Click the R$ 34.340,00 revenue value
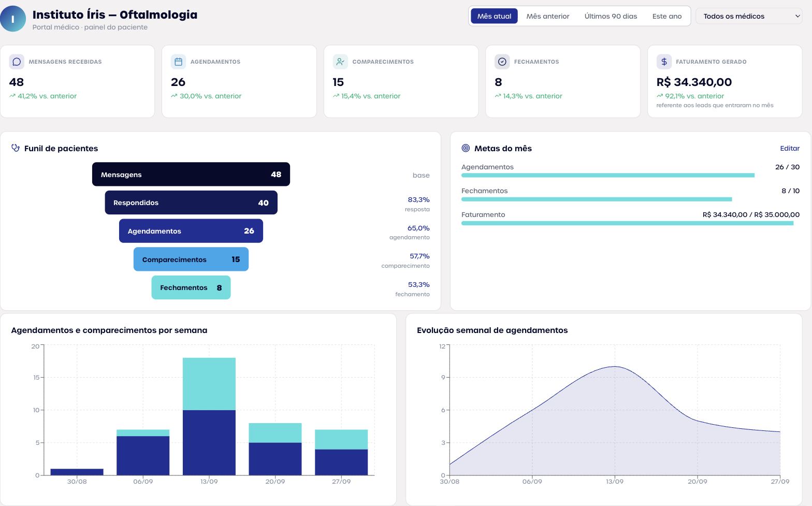Screen dimensions: 812x506 [694, 82]
